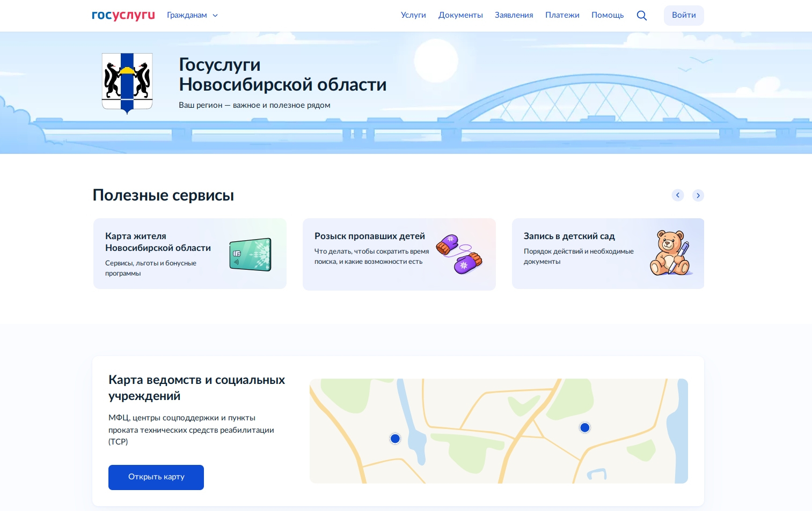Viewport: 812px width, 511px height.
Task: Click the Госуслуги logo
Action: tap(123, 15)
